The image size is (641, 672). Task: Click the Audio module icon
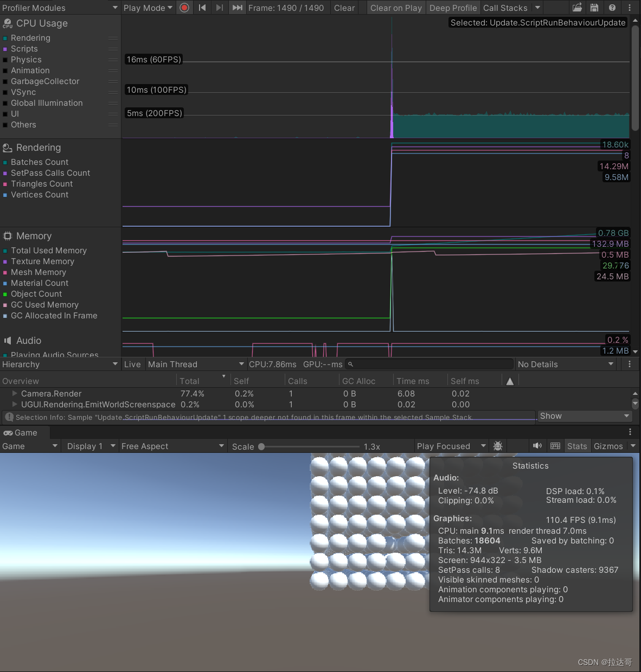7,341
